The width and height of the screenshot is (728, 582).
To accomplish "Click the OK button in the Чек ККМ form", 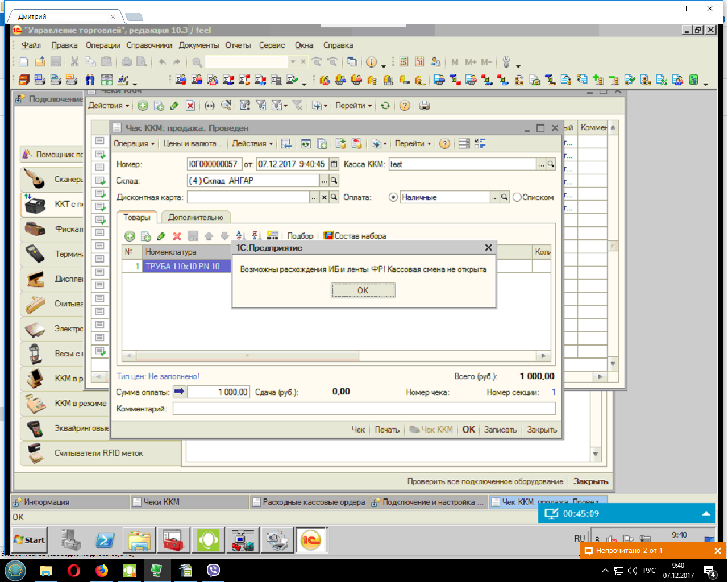I will coord(468,430).
